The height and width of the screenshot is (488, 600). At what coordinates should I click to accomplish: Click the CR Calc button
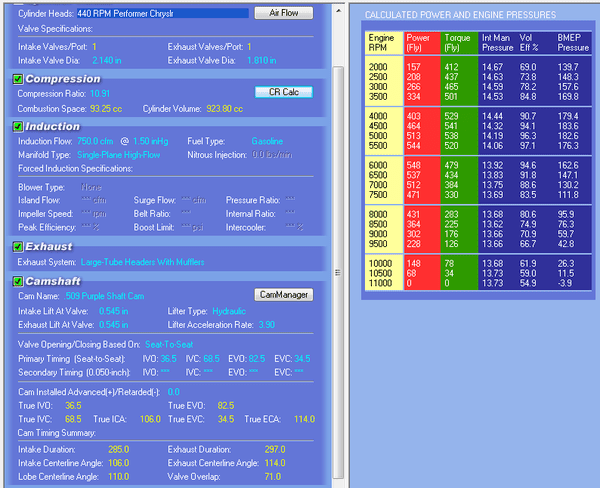pos(283,93)
